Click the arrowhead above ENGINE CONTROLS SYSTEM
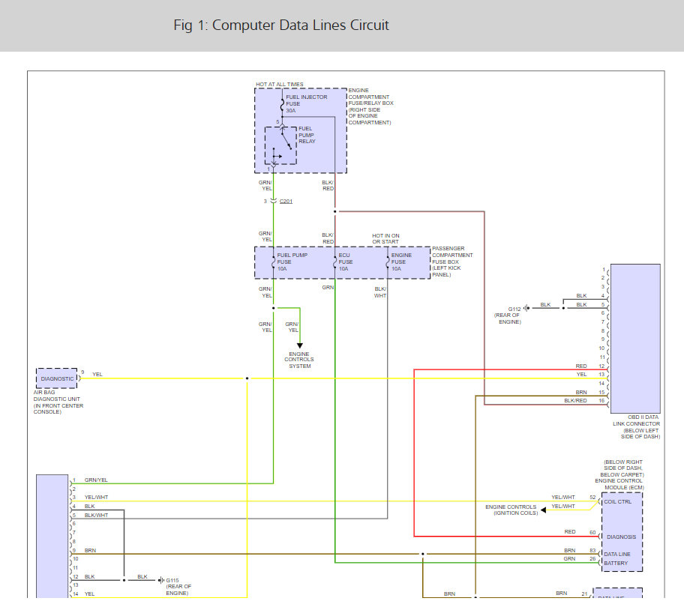 [300, 345]
